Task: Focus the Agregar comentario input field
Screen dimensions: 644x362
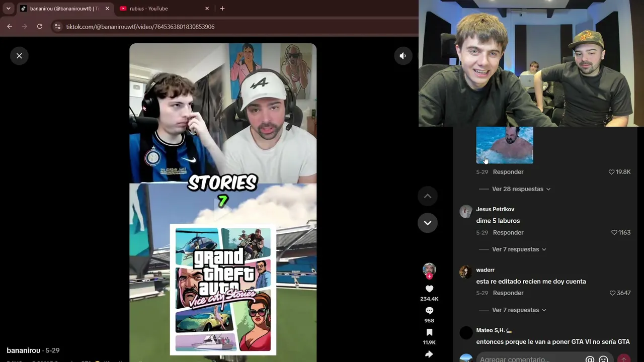Action: pyautogui.click(x=528, y=359)
